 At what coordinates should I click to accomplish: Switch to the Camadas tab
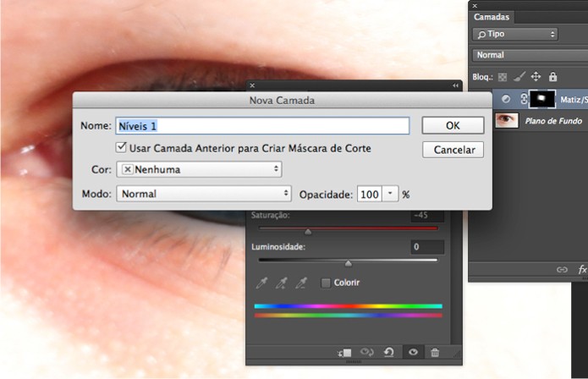(x=492, y=16)
